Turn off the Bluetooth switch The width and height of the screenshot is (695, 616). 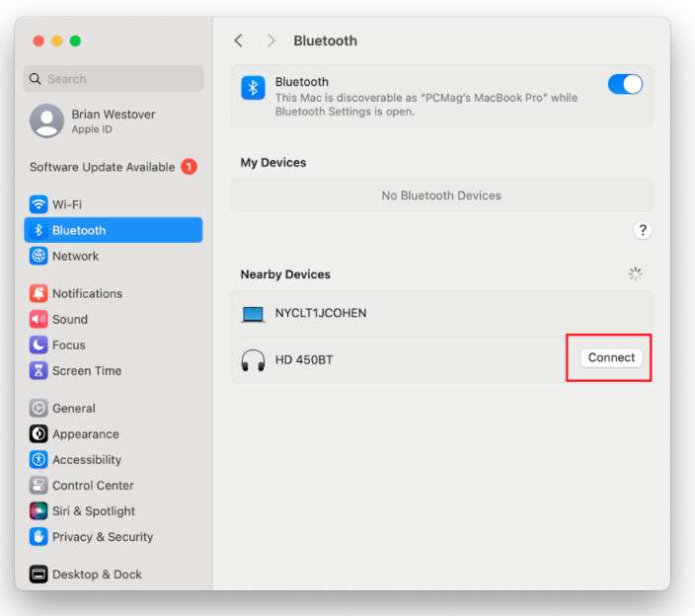tap(625, 84)
